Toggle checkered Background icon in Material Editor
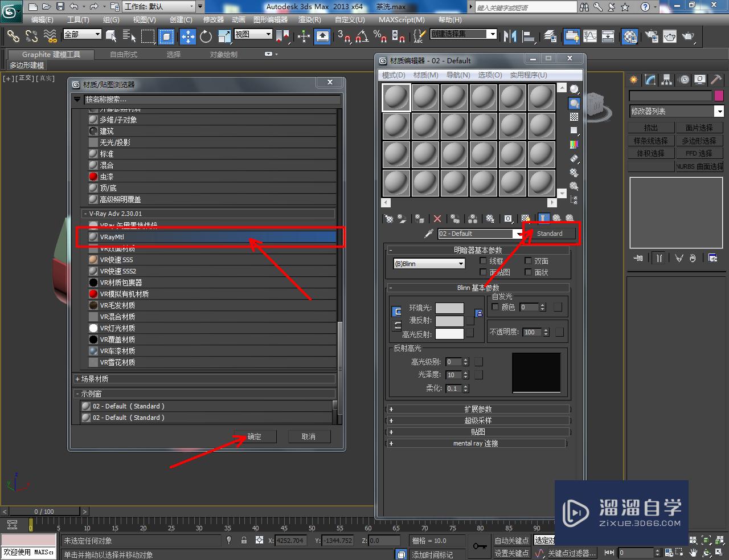The height and width of the screenshot is (560, 729). (574, 117)
